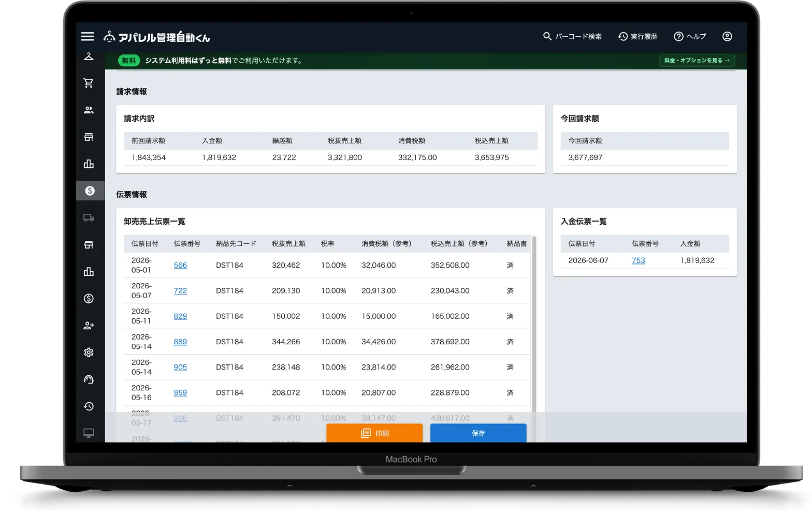The height and width of the screenshot is (513, 812).
Task: Open the hamburger menu icon
Action: 88,36
